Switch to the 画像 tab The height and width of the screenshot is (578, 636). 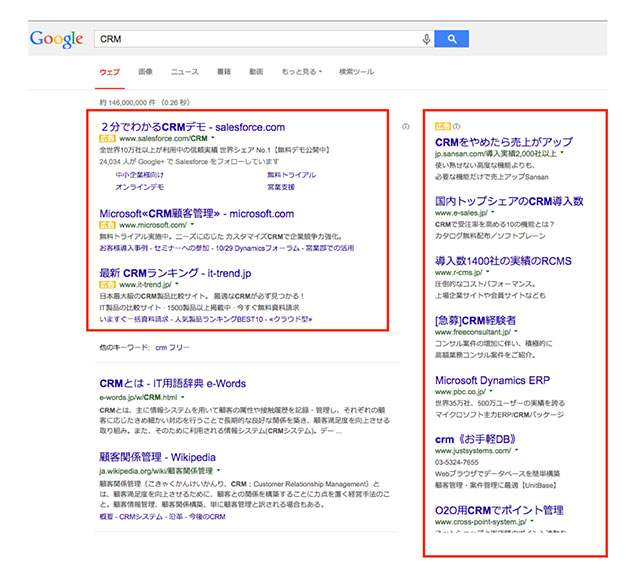(145, 72)
